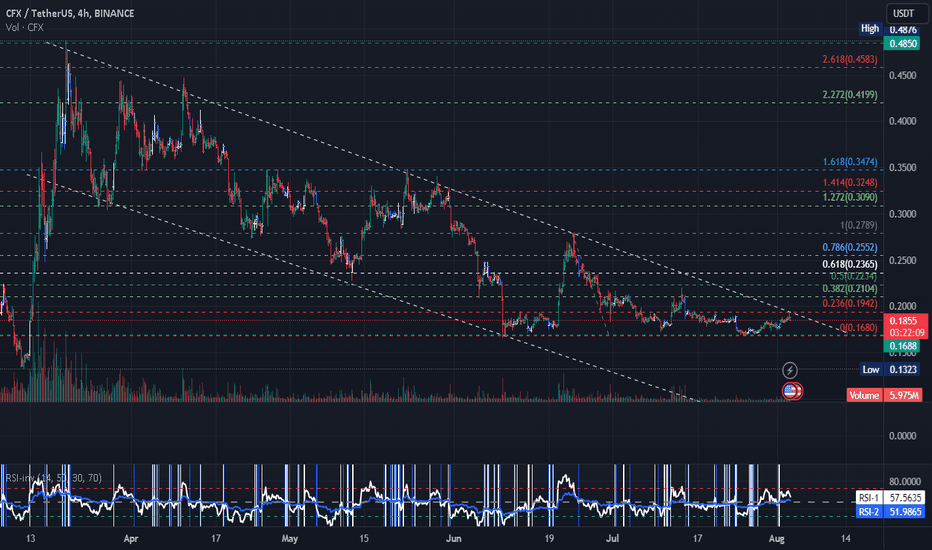Click the 0.3000 price axis tick
The height and width of the screenshot is (550, 932).
(x=902, y=214)
